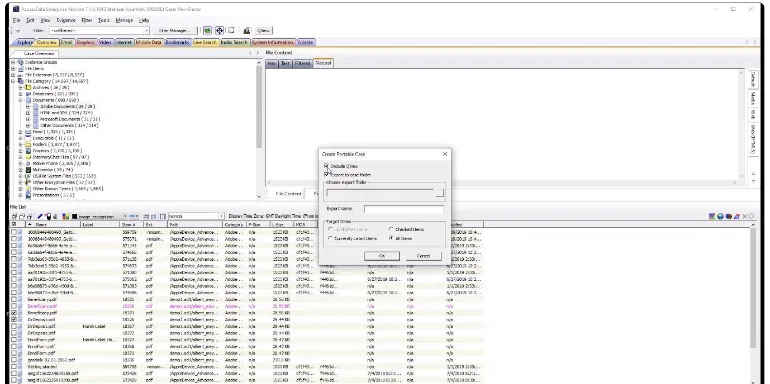Select the Natural view tab
The width and height of the screenshot is (770, 384).
(323, 63)
